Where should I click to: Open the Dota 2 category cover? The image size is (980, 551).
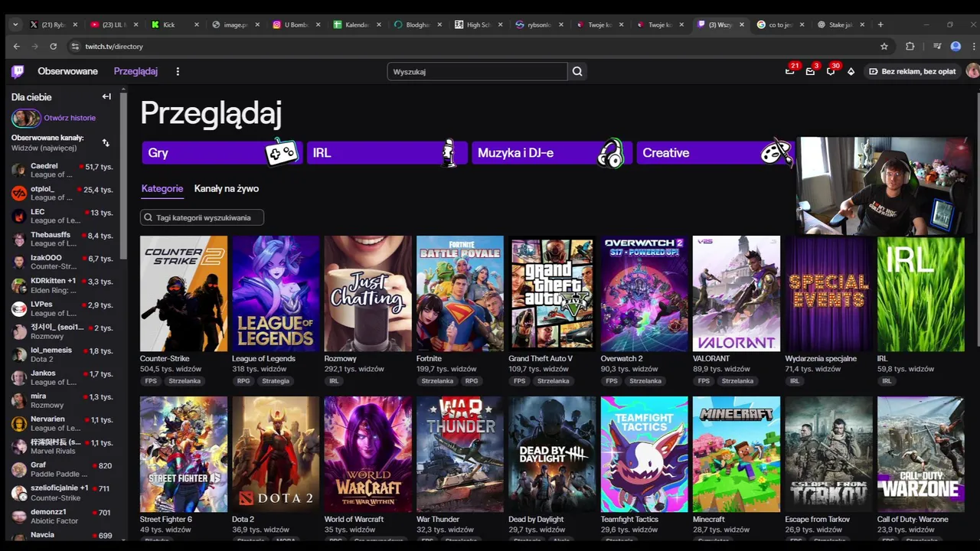click(276, 454)
